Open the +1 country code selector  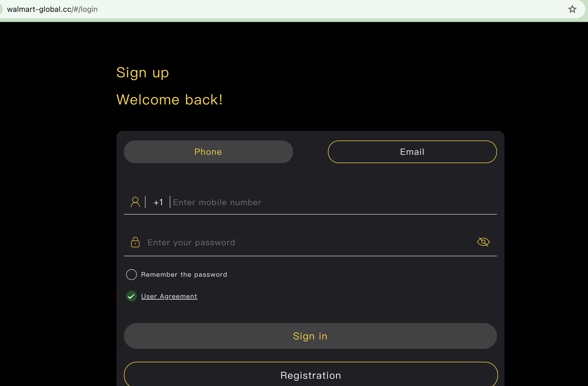click(x=158, y=202)
